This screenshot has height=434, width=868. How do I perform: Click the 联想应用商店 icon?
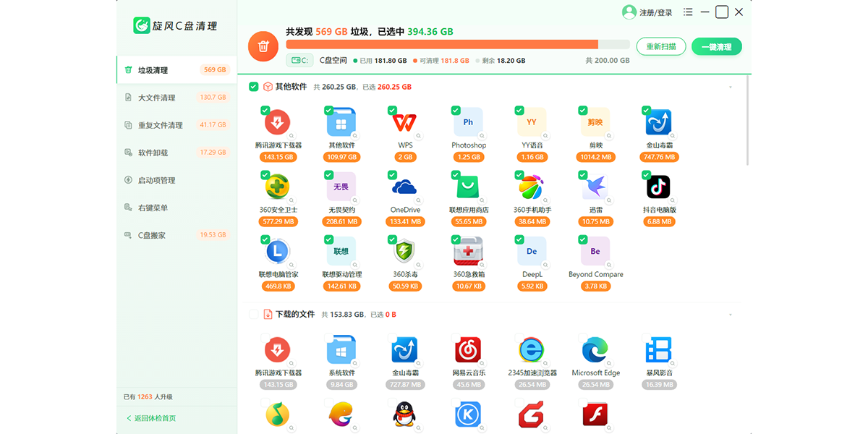tap(468, 187)
